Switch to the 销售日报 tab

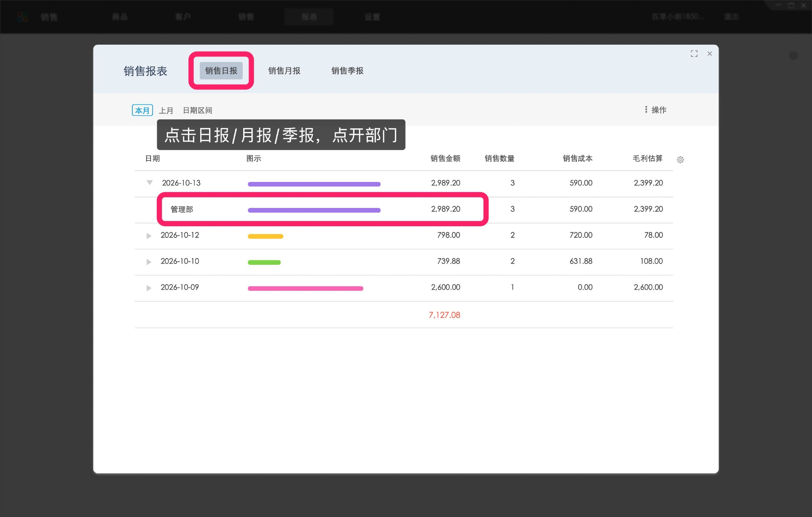(221, 71)
